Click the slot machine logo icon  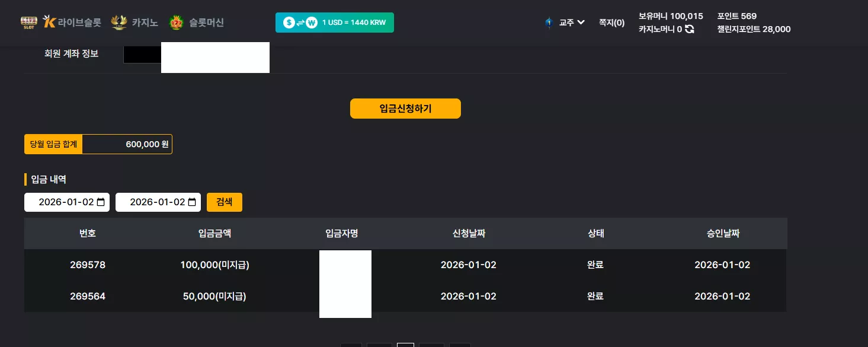point(29,23)
